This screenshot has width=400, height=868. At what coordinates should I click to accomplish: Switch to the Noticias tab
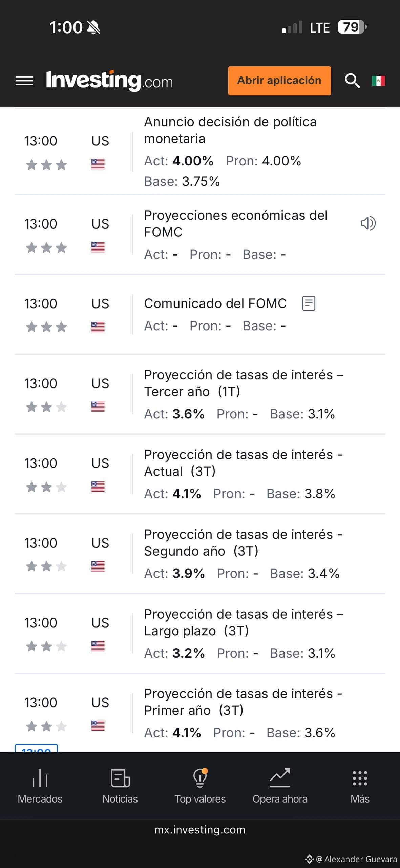pos(120,786)
